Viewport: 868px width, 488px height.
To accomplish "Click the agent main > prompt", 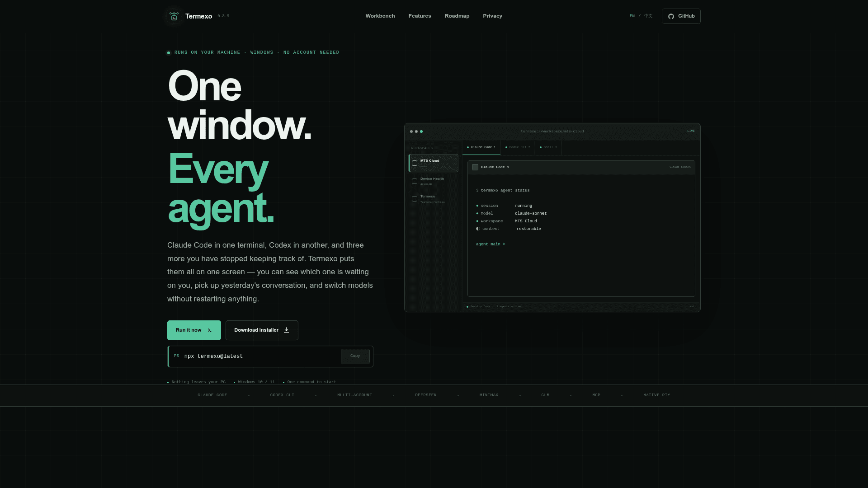I will click(491, 244).
